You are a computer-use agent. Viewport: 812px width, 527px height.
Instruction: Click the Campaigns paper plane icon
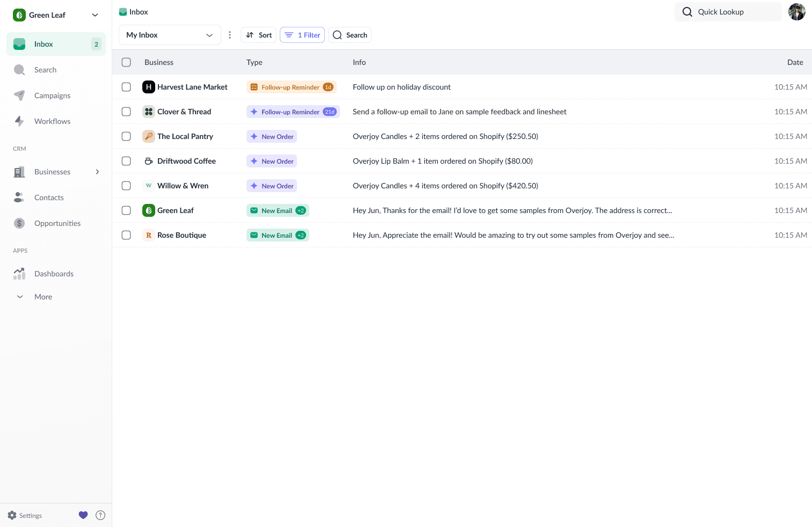pyautogui.click(x=19, y=96)
